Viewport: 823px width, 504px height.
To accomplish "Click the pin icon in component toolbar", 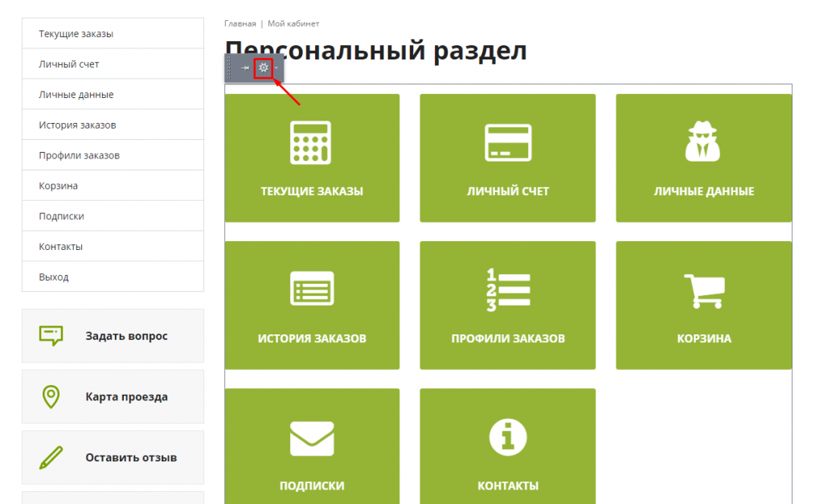I will pyautogui.click(x=245, y=68).
